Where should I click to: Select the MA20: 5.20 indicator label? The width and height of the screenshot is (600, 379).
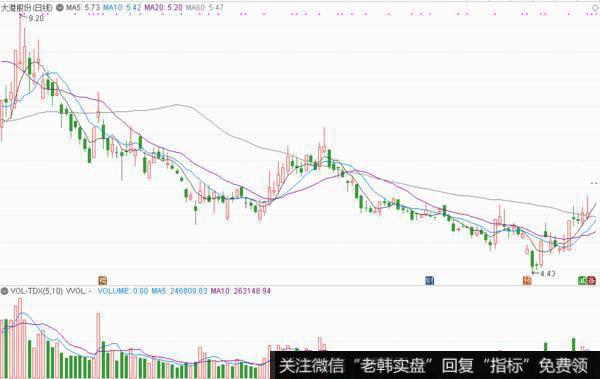tap(163, 7)
